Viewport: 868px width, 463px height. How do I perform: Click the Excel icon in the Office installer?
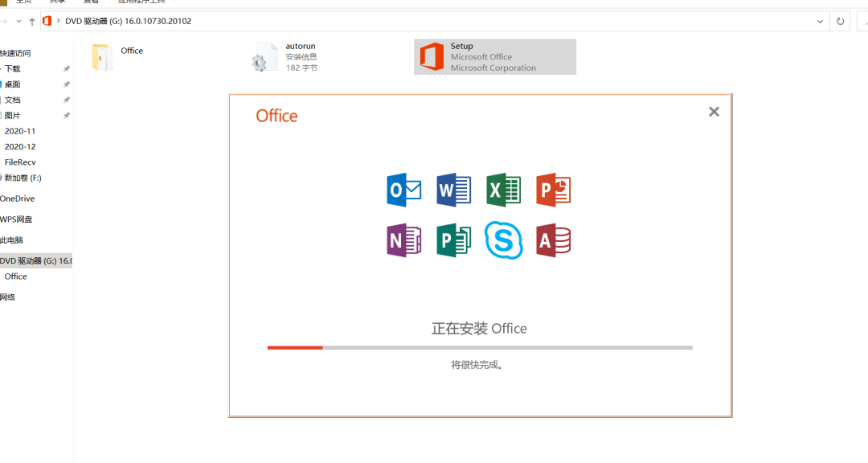(x=503, y=190)
